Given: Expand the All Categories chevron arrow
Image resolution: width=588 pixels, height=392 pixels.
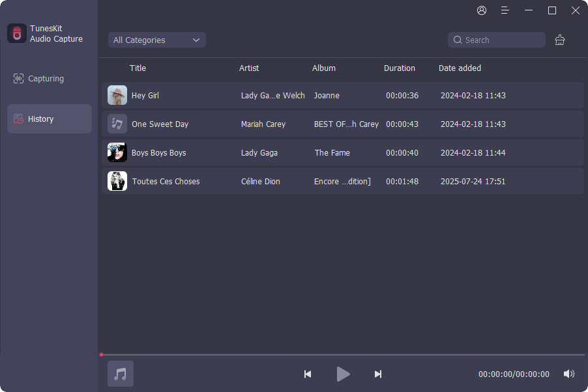Looking at the screenshot, I should pos(196,40).
